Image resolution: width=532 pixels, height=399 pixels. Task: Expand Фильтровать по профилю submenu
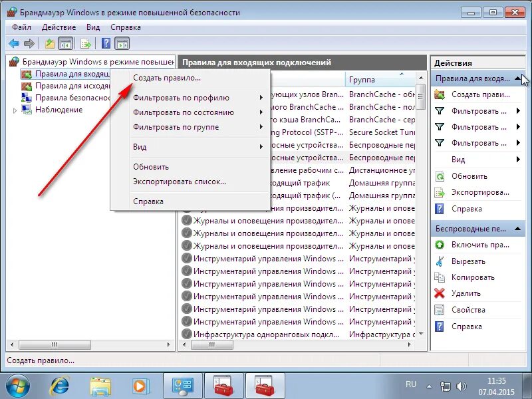pos(190,98)
